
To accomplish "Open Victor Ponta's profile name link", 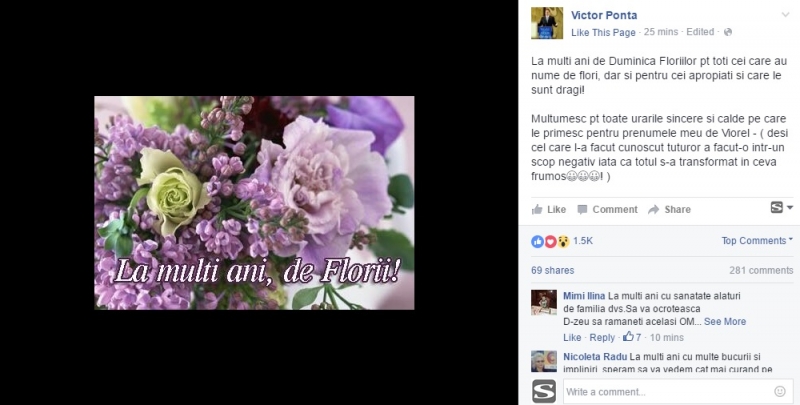I will [604, 15].
